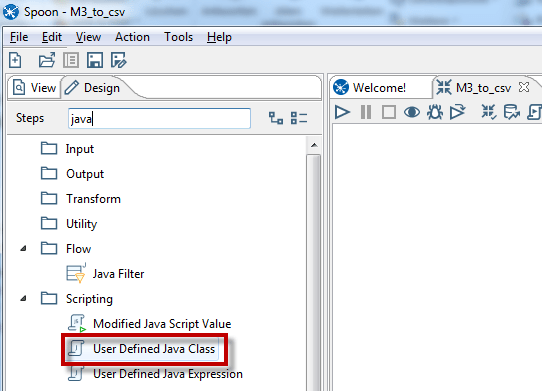
Task: Collapse the Flow folder
Action: pyautogui.click(x=24, y=249)
